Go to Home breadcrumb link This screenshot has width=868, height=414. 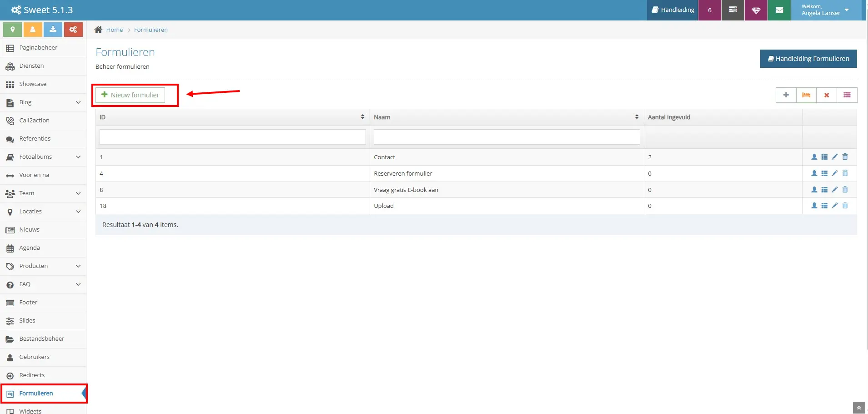(x=115, y=30)
